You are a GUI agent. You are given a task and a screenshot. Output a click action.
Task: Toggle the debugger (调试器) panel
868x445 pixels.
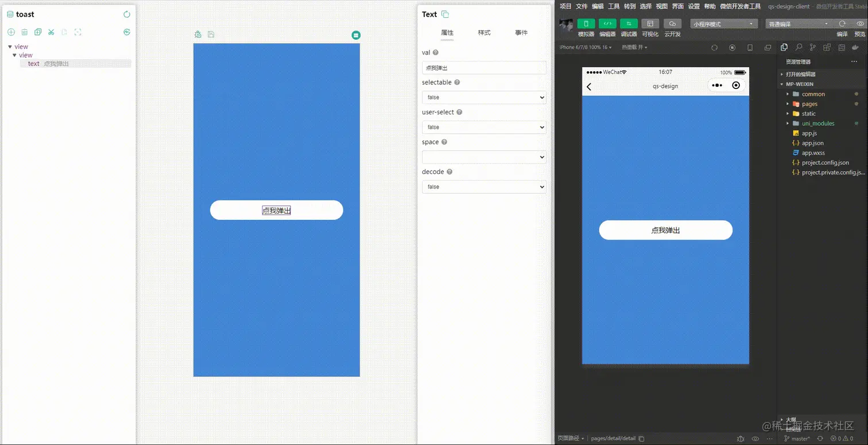tap(629, 24)
